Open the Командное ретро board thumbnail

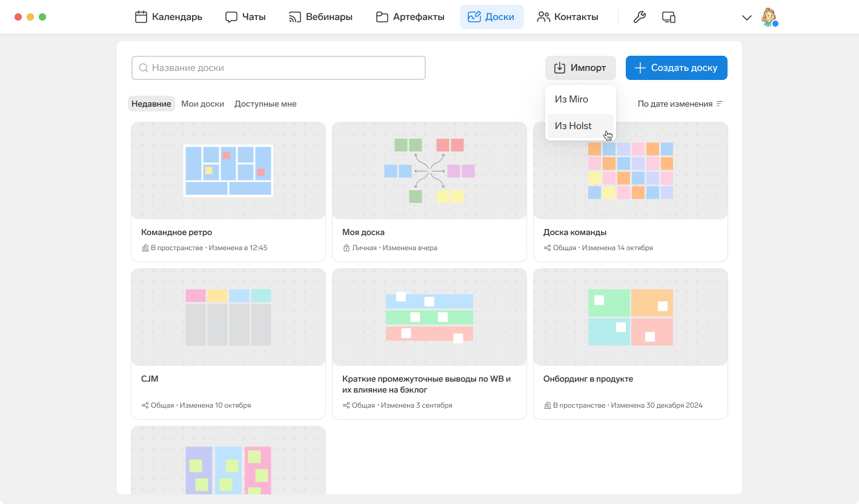point(228,171)
